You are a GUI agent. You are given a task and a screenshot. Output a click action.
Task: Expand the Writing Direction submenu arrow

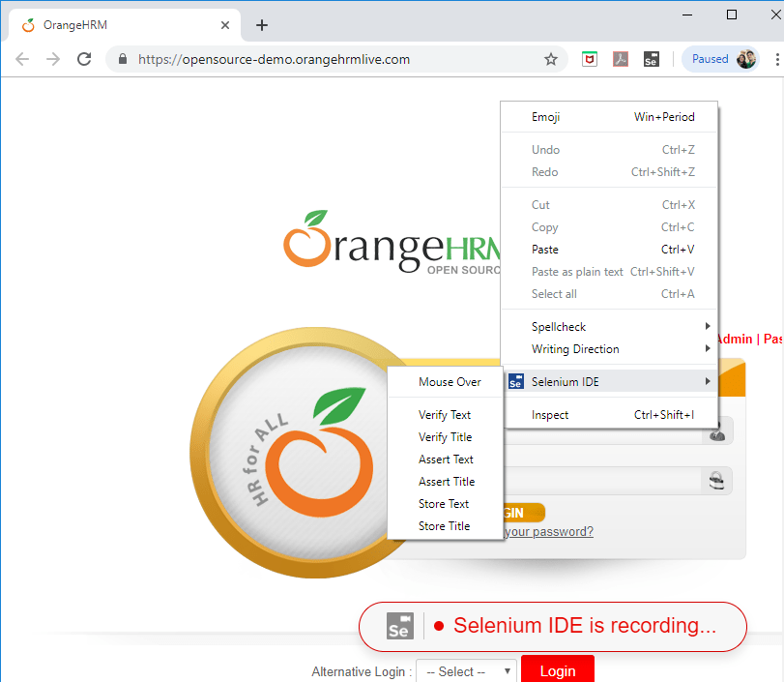point(707,349)
